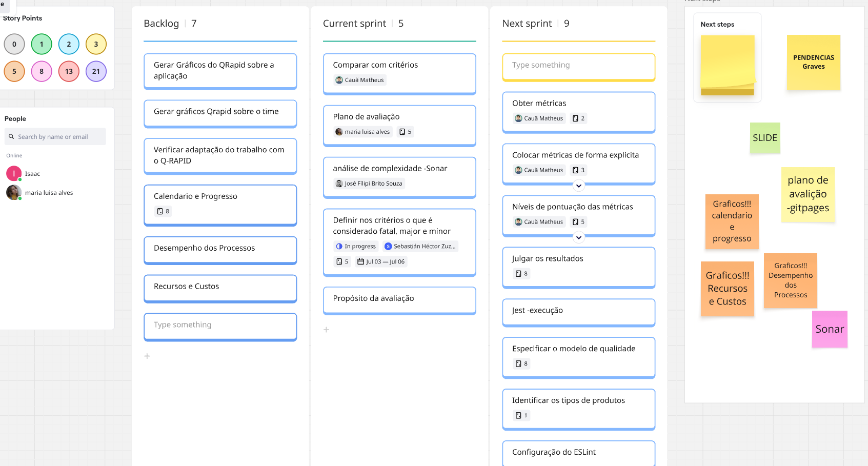Click Cauã Matheus tag on Obter métricas
Screen dimensions: 868x466
tap(539, 118)
